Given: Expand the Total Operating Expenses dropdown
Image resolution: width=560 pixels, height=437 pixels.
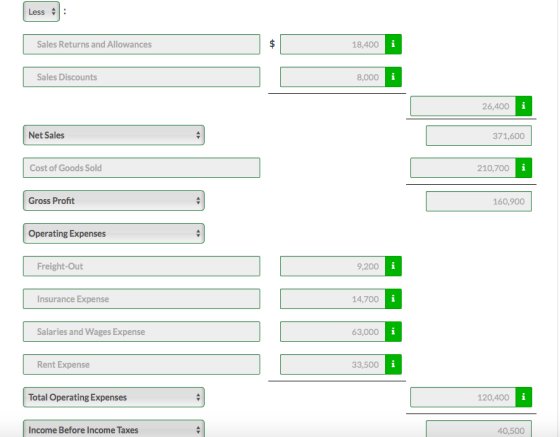Looking at the screenshot, I should 114,397.
